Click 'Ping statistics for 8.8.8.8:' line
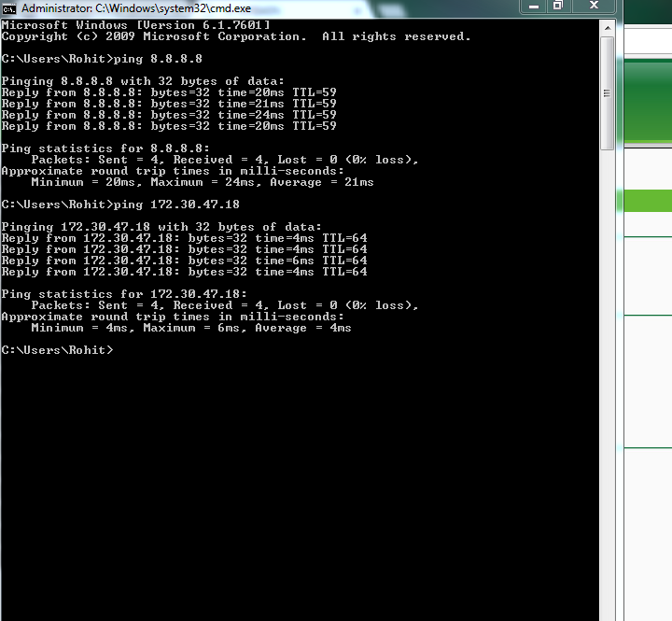The width and height of the screenshot is (672, 621). tap(105, 148)
